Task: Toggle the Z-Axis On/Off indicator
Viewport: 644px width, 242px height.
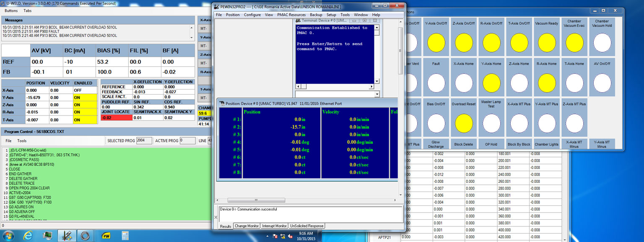Action: click(x=463, y=43)
